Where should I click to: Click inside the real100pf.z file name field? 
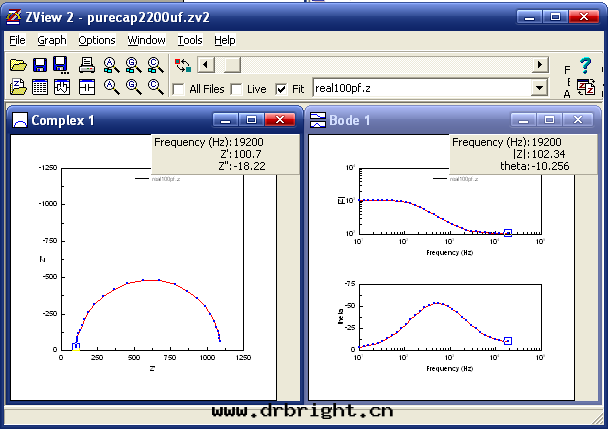click(420, 88)
